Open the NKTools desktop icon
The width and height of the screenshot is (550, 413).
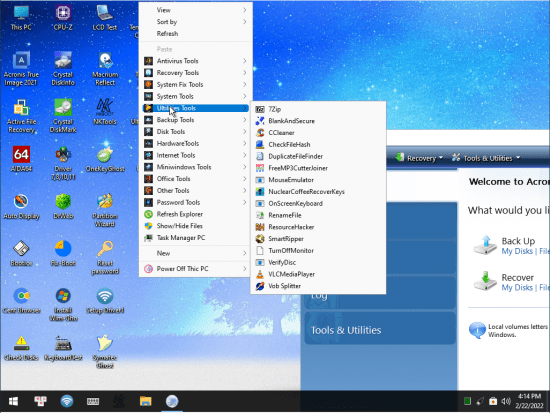[x=105, y=112]
